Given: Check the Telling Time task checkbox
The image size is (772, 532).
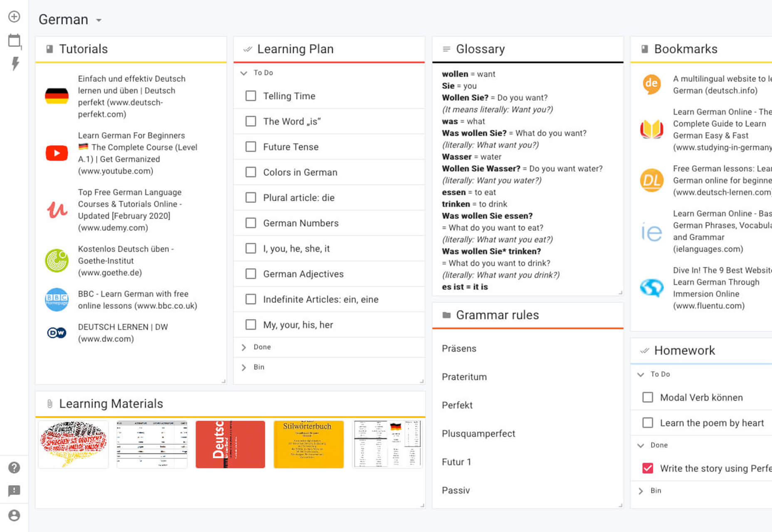Looking at the screenshot, I should (251, 96).
